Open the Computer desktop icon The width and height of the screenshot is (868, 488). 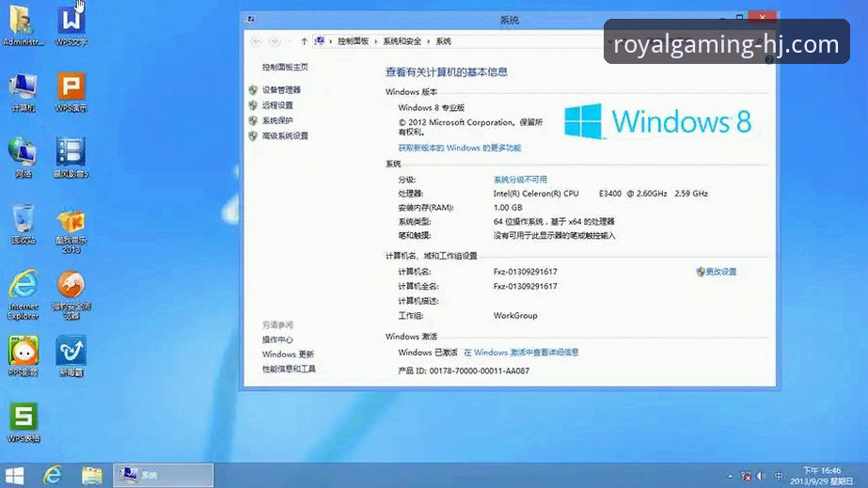tap(23, 92)
